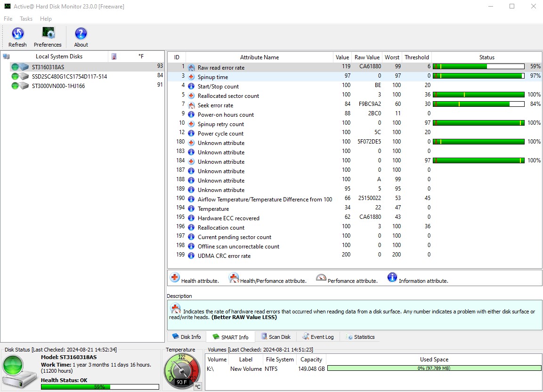Switch to the Disk Info tab

pos(186,337)
